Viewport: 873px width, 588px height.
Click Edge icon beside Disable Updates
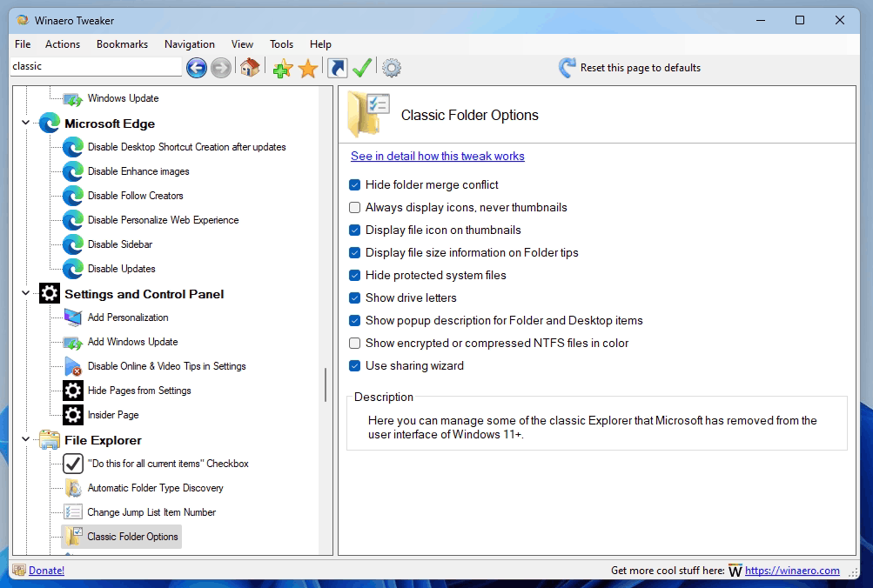click(73, 269)
